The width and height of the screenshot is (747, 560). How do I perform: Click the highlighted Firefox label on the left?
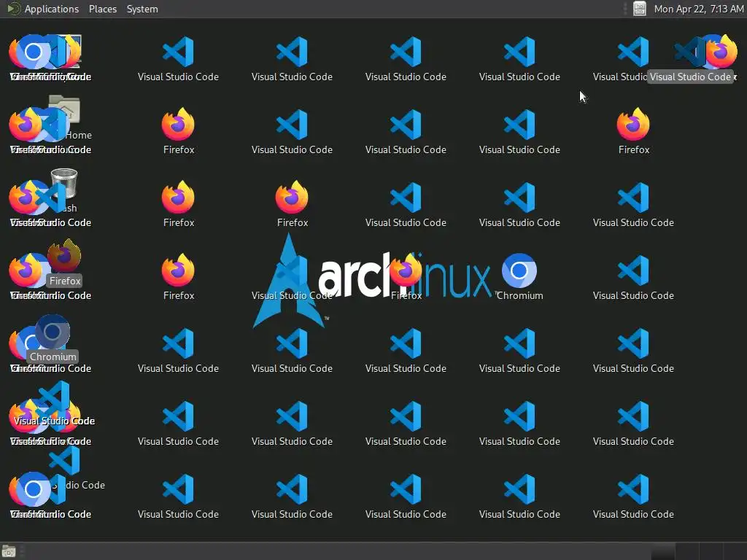point(65,281)
